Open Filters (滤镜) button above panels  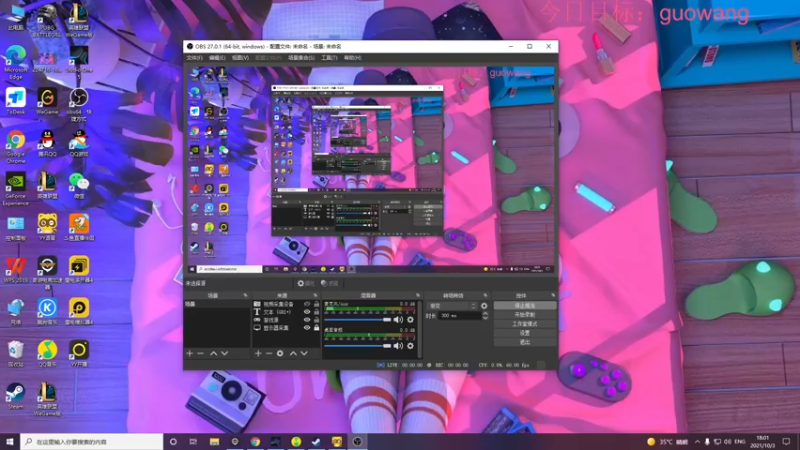(x=330, y=283)
